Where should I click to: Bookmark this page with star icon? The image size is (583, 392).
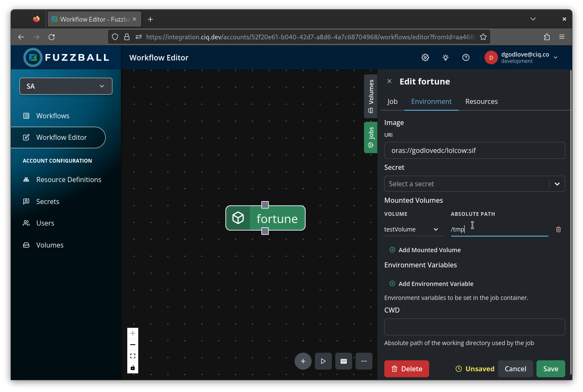coord(483,37)
